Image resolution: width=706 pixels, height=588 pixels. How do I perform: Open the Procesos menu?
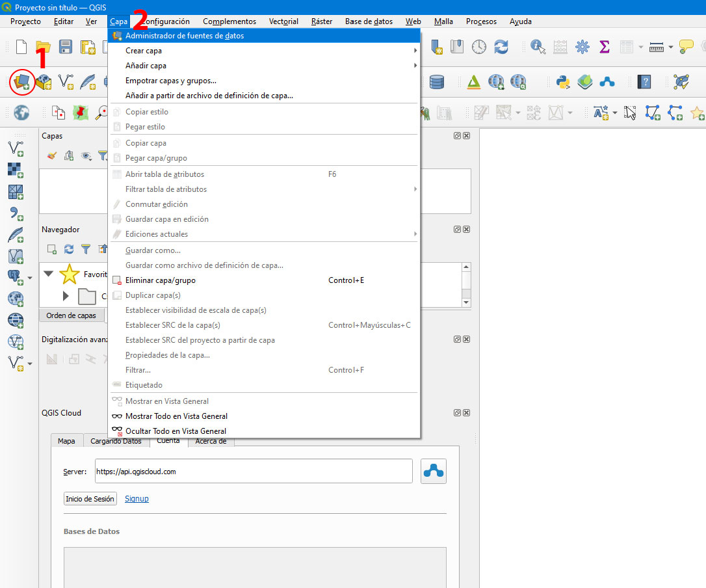[x=481, y=21]
